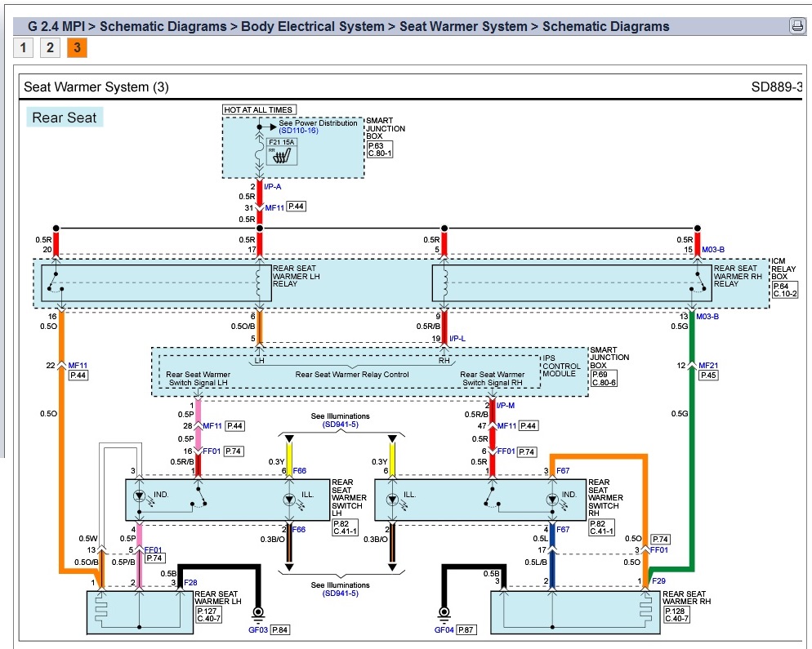Click the Rear Seat section label
Image resolution: width=812 pixels, height=649 pixels.
(65, 118)
